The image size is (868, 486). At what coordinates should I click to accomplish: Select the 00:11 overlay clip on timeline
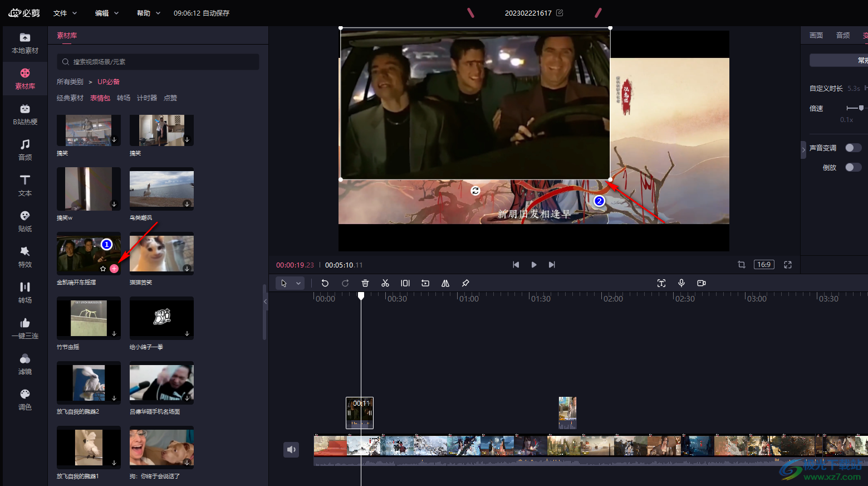coord(360,413)
